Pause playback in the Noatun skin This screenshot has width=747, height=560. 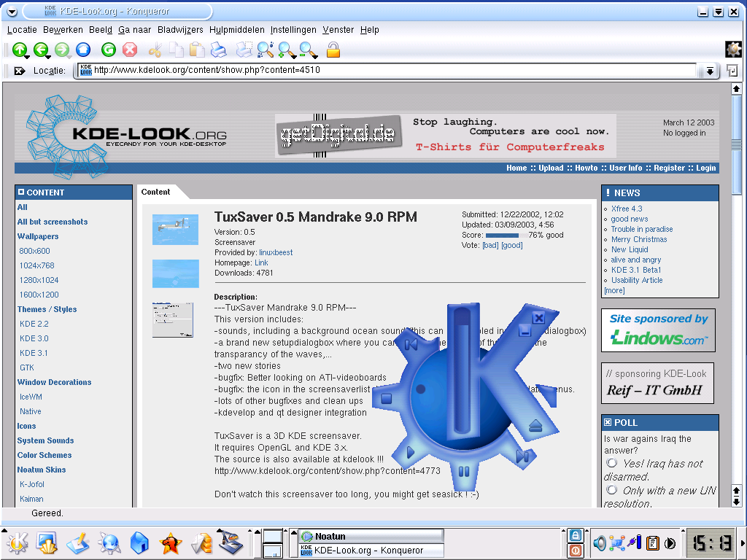[463, 472]
